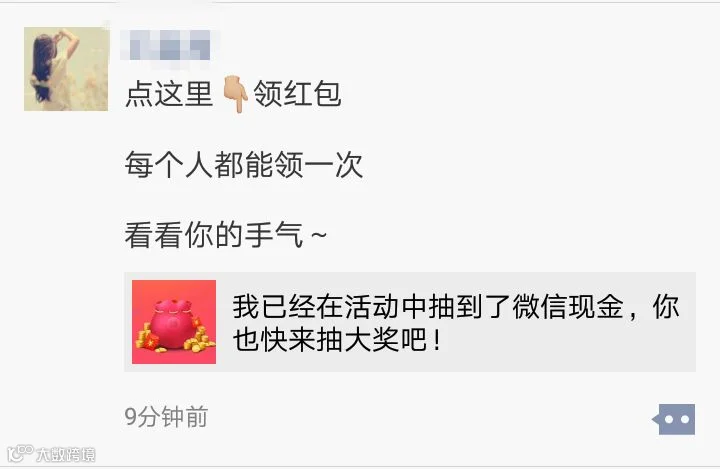Open shared link titled 我已经在活动中抽到了微信现金
The image size is (720, 469).
410,322
